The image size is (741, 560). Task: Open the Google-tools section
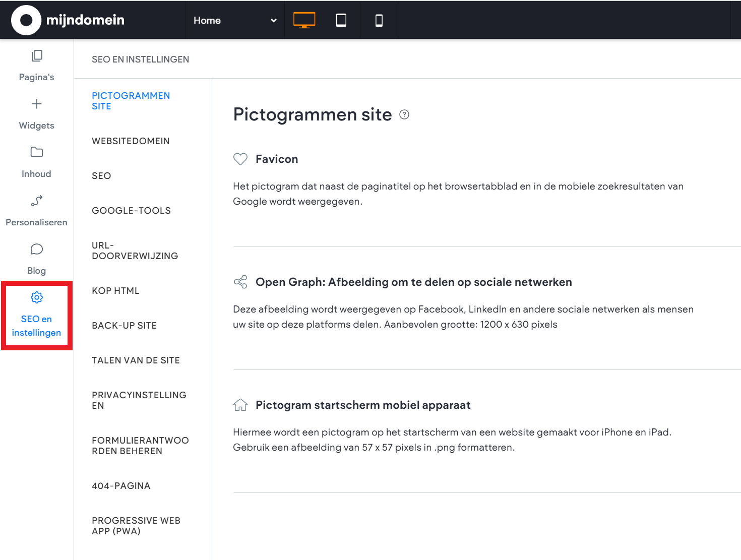131,211
